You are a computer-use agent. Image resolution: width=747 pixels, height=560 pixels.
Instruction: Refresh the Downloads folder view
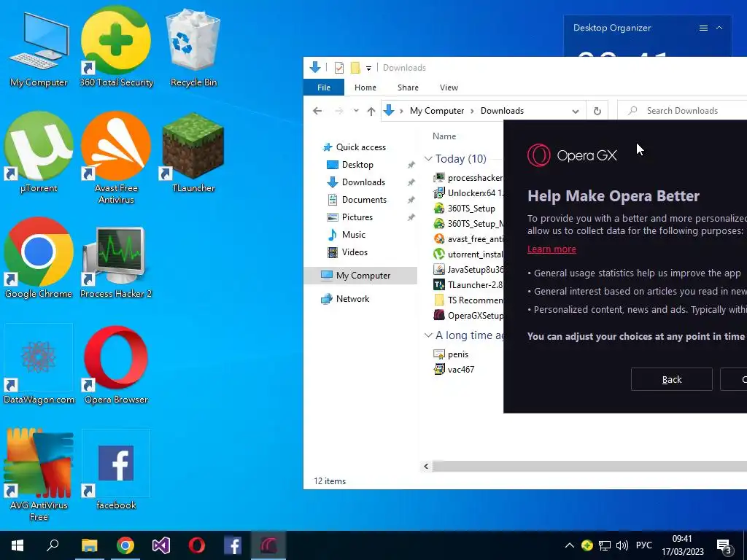click(597, 111)
